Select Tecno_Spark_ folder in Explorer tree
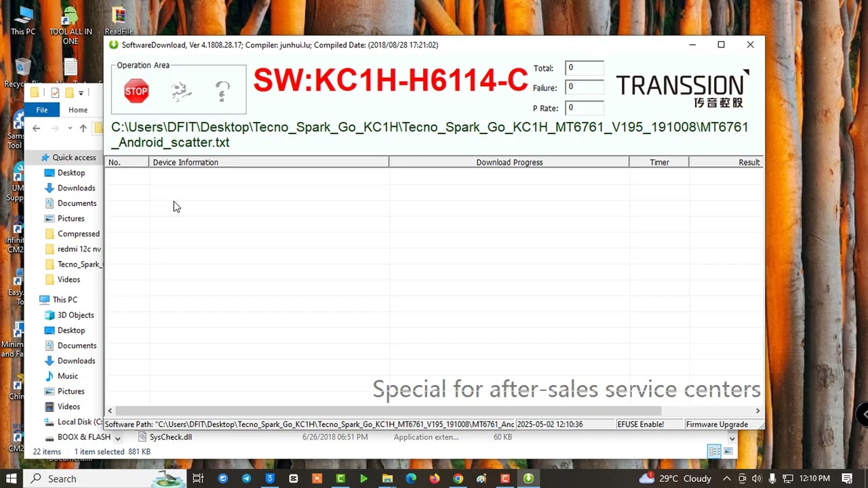The width and height of the screenshot is (868, 488). [x=73, y=264]
